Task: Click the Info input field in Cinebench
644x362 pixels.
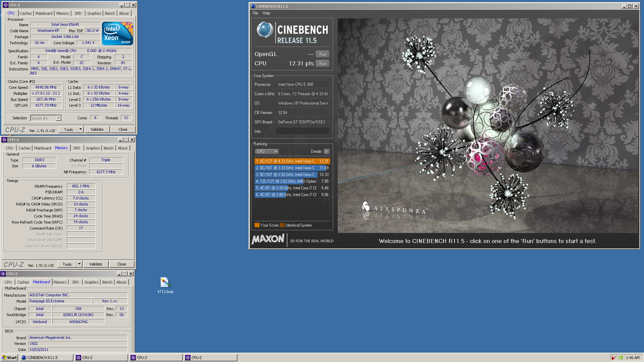Action: coord(303,131)
